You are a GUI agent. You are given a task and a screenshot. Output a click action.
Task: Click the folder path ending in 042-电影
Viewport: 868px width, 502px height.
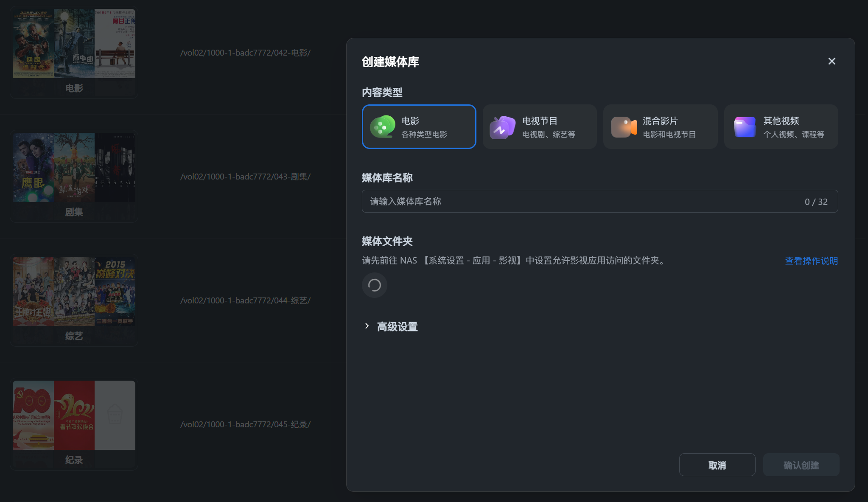[x=245, y=53]
